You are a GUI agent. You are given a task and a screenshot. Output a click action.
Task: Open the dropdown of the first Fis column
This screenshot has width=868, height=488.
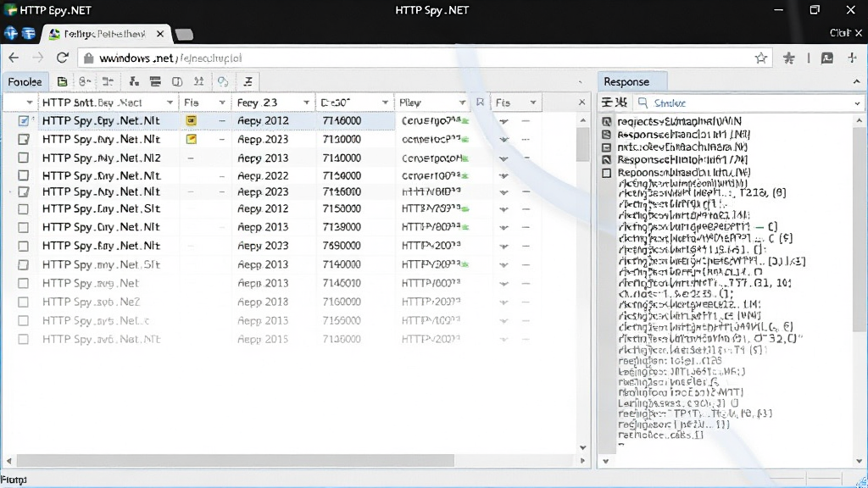tap(221, 103)
